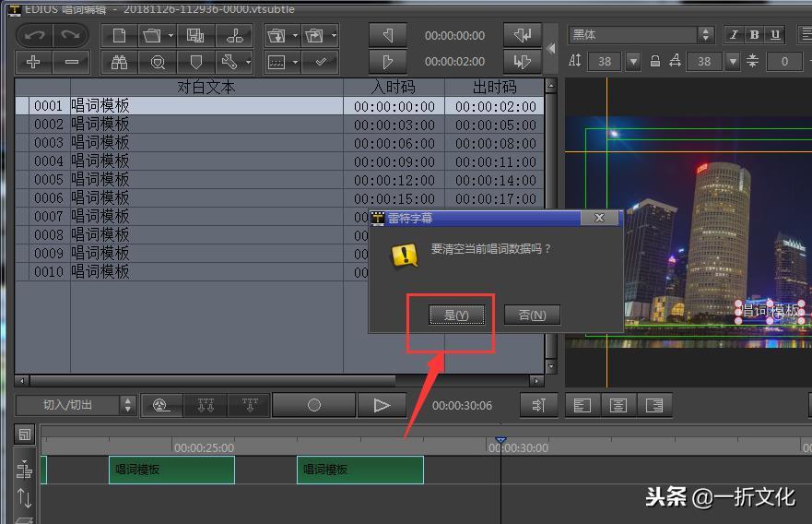Expand the import folder dropdown arrow
This screenshot has width=812, height=524.
(x=295, y=36)
